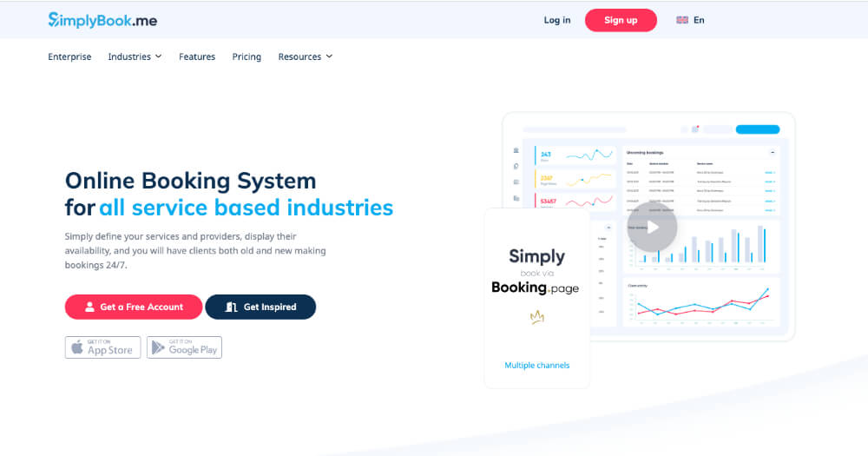This screenshot has width=868, height=456.
Task: Play the dashboard demo video
Action: coord(652,228)
